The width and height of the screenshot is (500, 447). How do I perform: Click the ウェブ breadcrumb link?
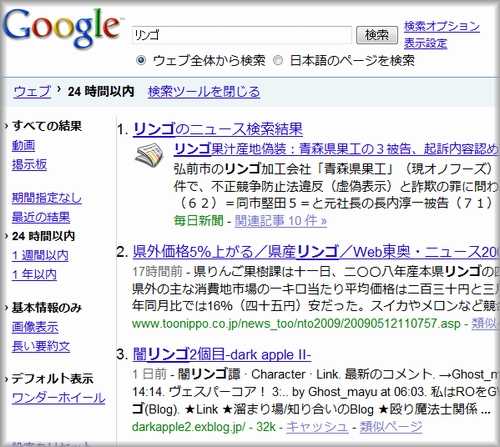coord(32,91)
